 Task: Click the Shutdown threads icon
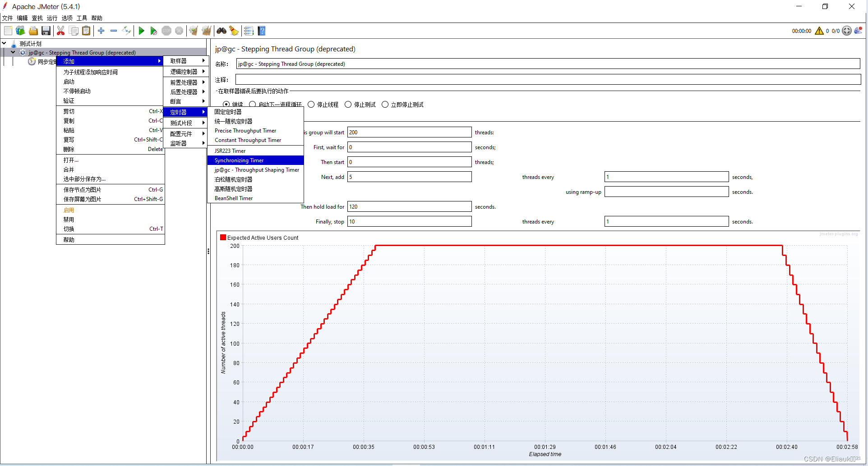[x=179, y=31]
